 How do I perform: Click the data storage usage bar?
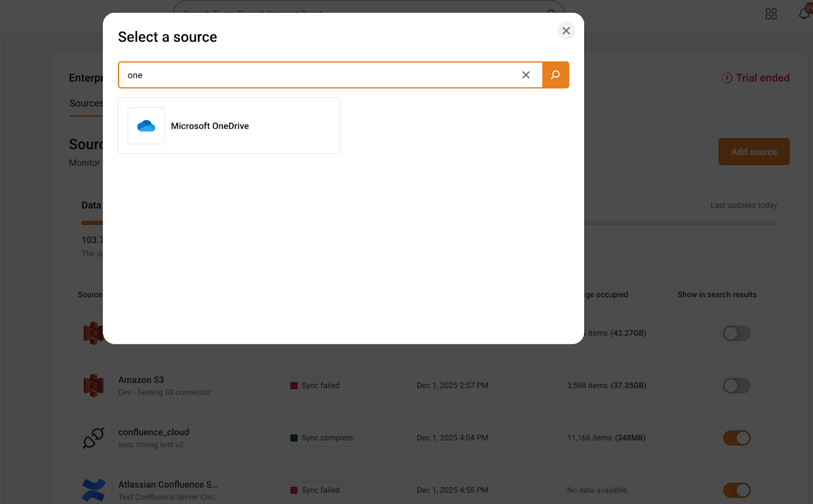(681, 223)
